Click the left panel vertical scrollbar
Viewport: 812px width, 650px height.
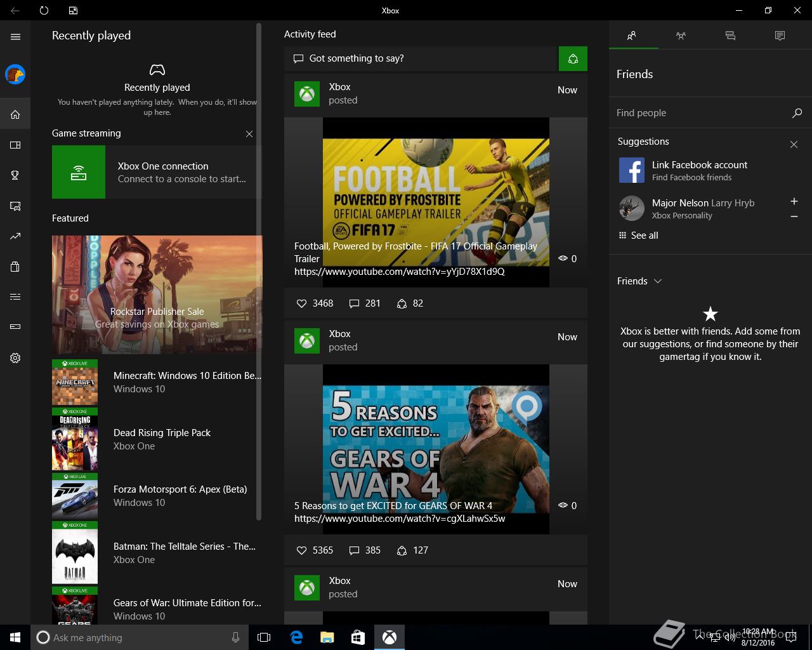[259, 271]
